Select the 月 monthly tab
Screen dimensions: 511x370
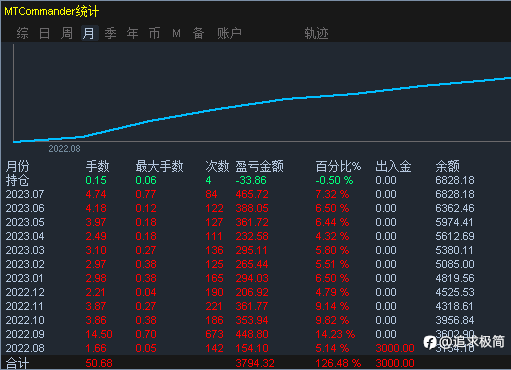point(89,33)
